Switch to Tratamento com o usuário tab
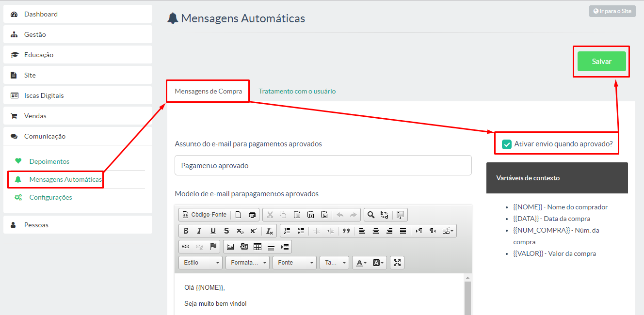644x315 pixels. pos(297,91)
